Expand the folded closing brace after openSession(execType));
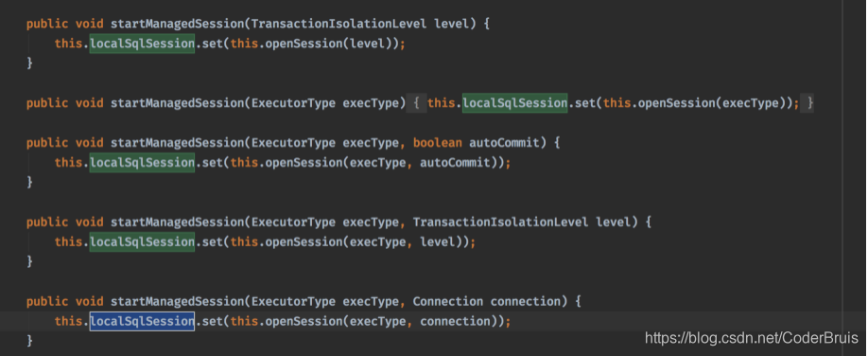The width and height of the screenshot is (868, 356). [808, 103]
